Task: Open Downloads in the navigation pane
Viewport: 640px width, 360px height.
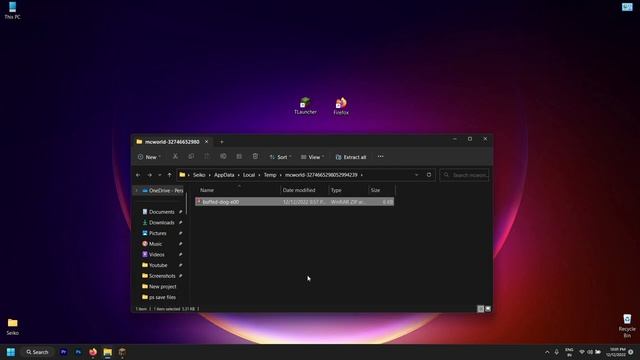Action: (158, 222)
